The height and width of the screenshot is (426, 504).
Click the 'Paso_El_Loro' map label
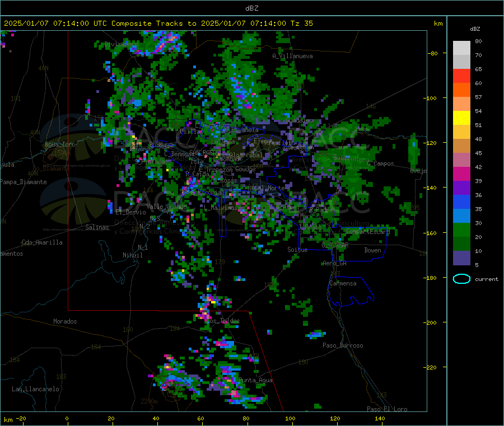tap(387, 409)
